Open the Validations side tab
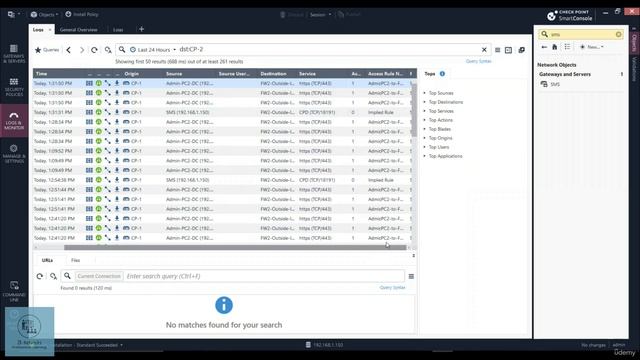Image resolution: width=640 pixels, height=360 pixels. coord(634,69)
